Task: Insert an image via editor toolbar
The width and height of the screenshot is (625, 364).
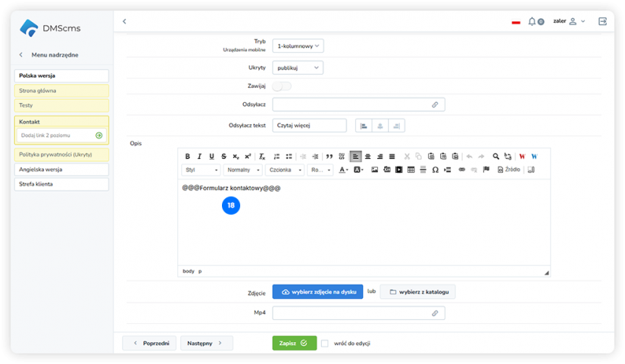Action: point(374,170)
